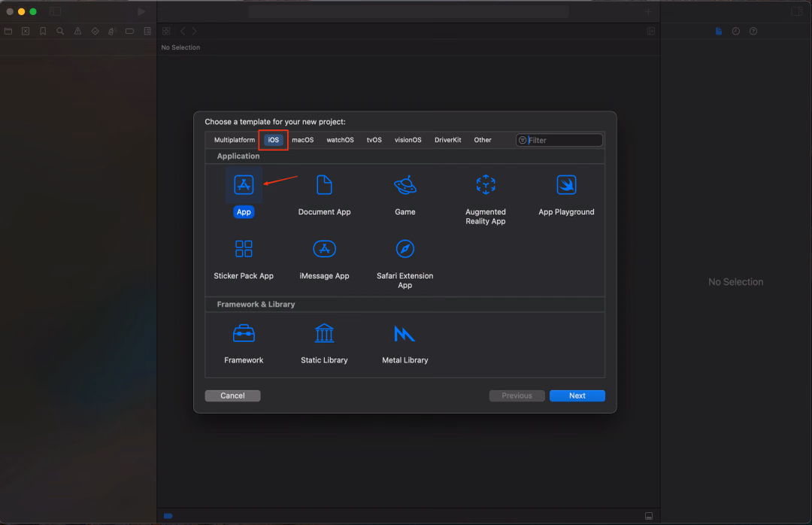The image size is (812, 525).
Task: Pick the Safari Extension App template
Action: 405,249
